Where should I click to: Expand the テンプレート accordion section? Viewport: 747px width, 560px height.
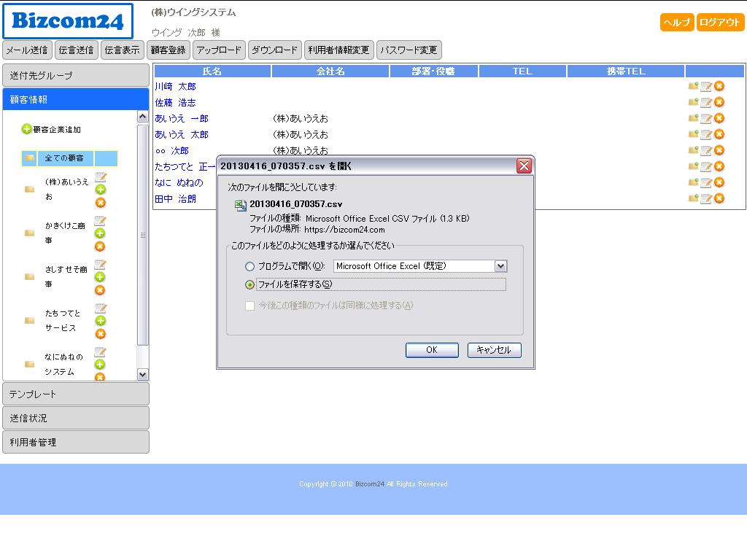76,394
